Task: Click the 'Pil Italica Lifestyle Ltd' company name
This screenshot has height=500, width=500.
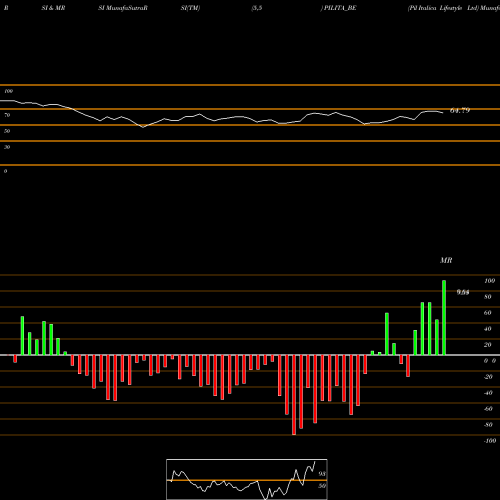Action: 443,8
